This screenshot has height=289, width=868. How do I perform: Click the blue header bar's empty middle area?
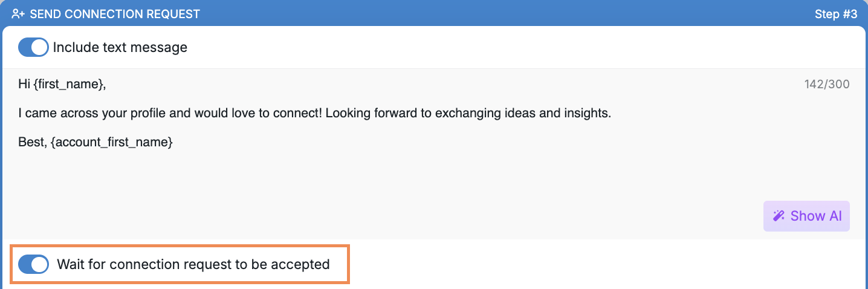tap(508, 13)
